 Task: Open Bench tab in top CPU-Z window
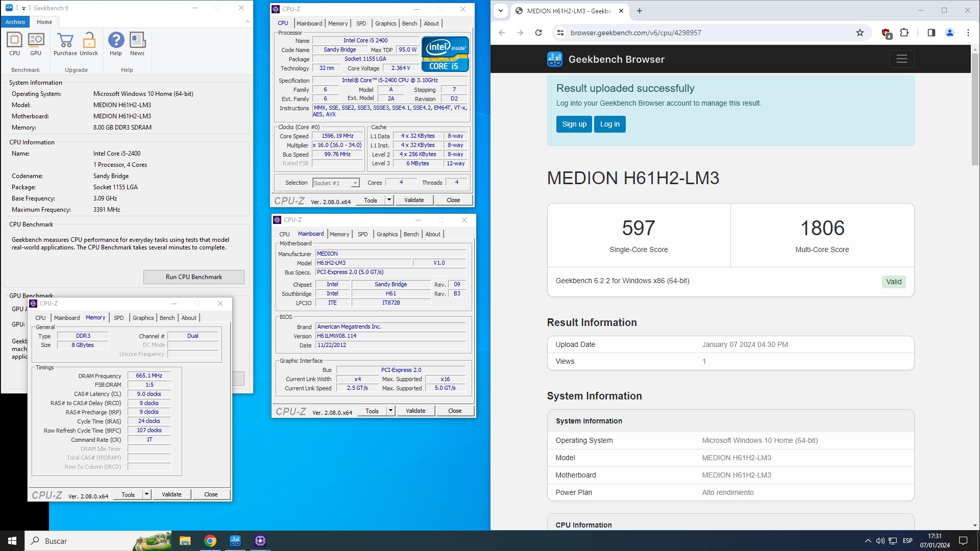[x=410, y=23]
